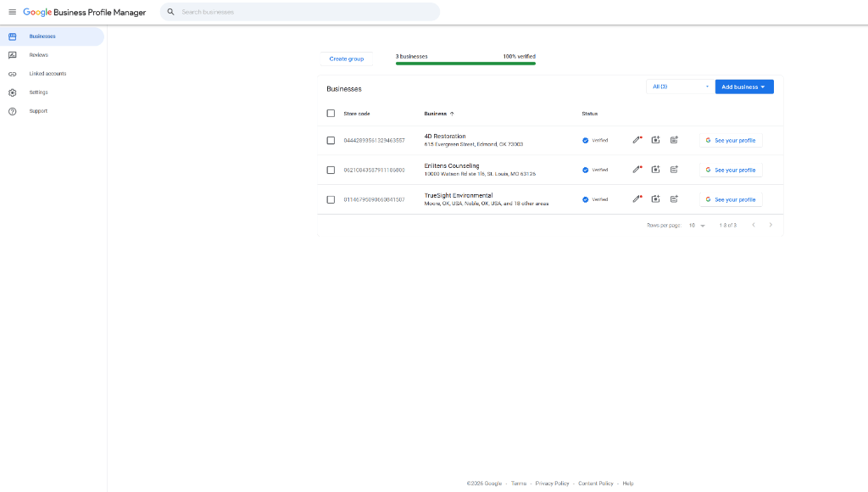Open the Help footer link
Screen dimensions: 868x492
[x=628, y=484]
